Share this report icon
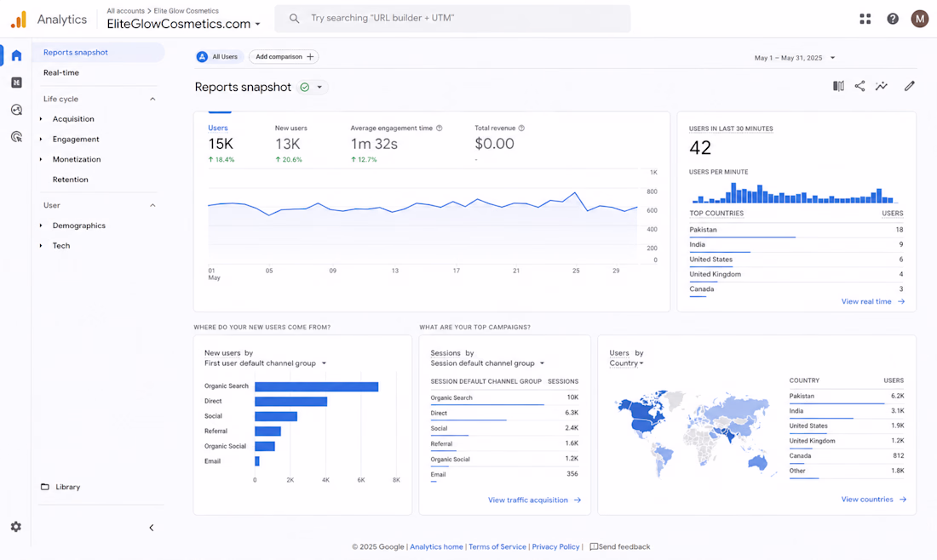This screenshot has height=560, width=937. (860, 86)
